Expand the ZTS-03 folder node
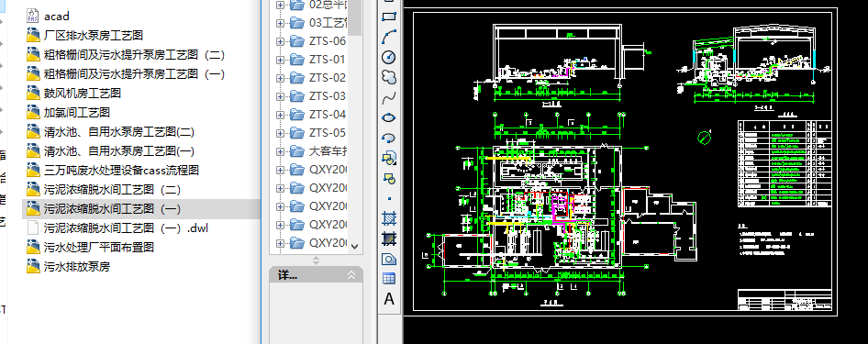 click(x=280, y=96)
